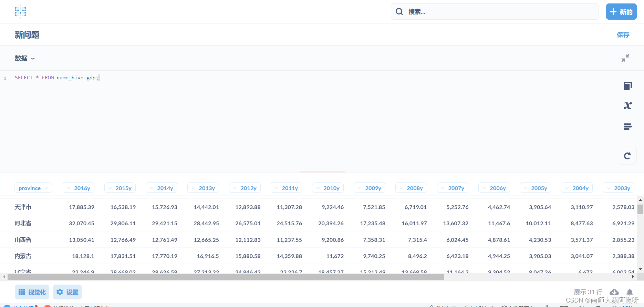644x307 pixels.
Task: Open the province column header menu
Action: (x=33, y=188)
